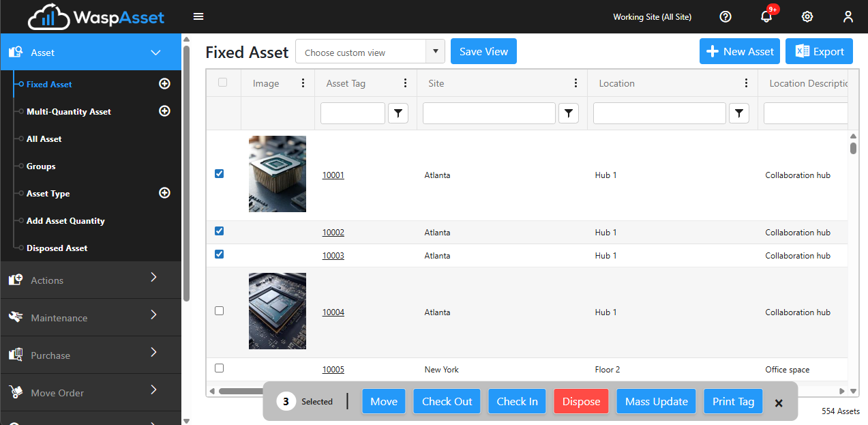
Task: Click the Asset Tag filter input
Action: click(353, 113)
